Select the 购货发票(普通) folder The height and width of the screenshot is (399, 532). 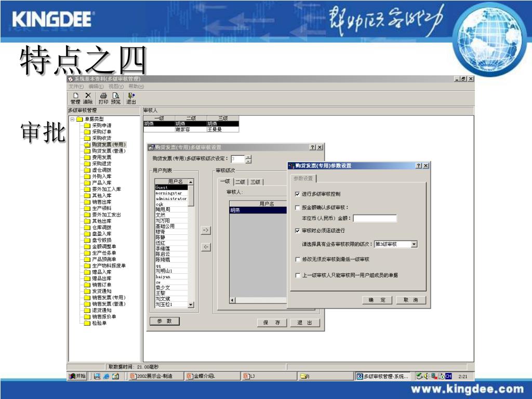(x=105, y=151)
